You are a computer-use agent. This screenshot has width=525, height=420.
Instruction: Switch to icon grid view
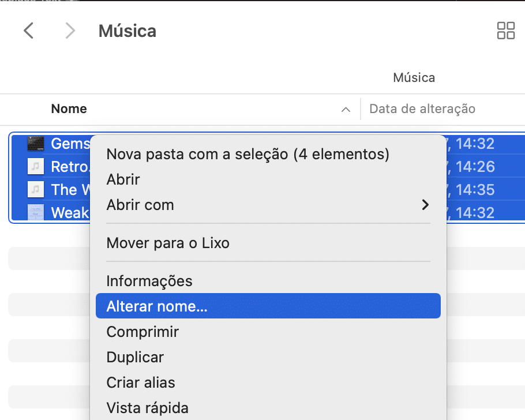tap(505, 31)
